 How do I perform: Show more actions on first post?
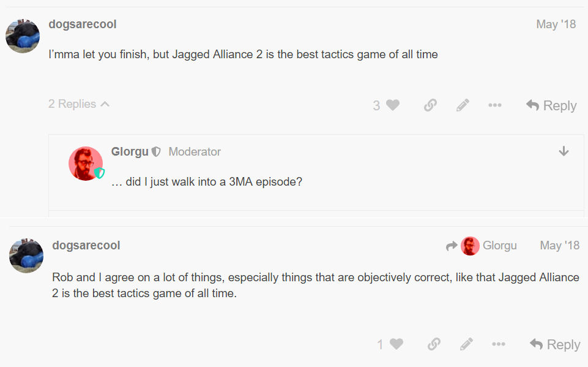[495, 105]
